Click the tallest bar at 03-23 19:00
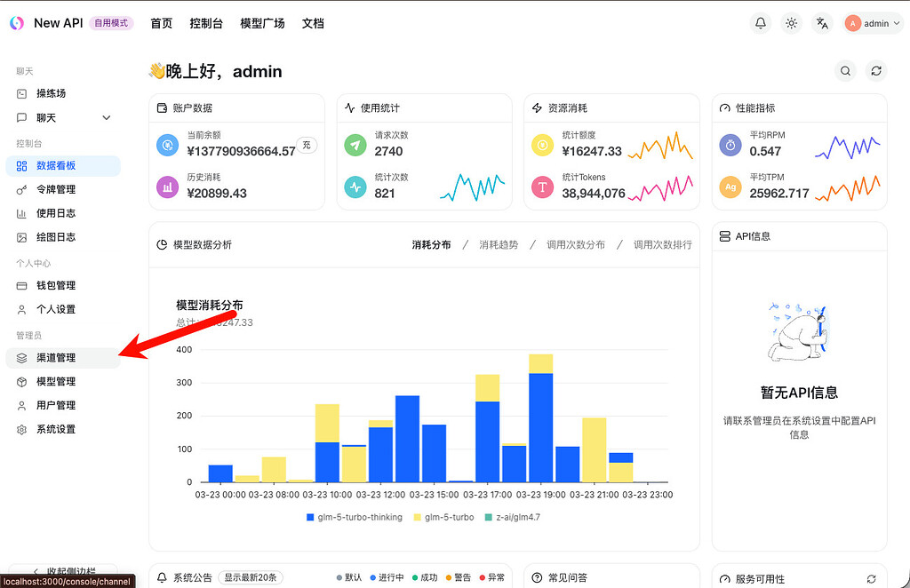910x588 pixels. click(x=541, y=418)
